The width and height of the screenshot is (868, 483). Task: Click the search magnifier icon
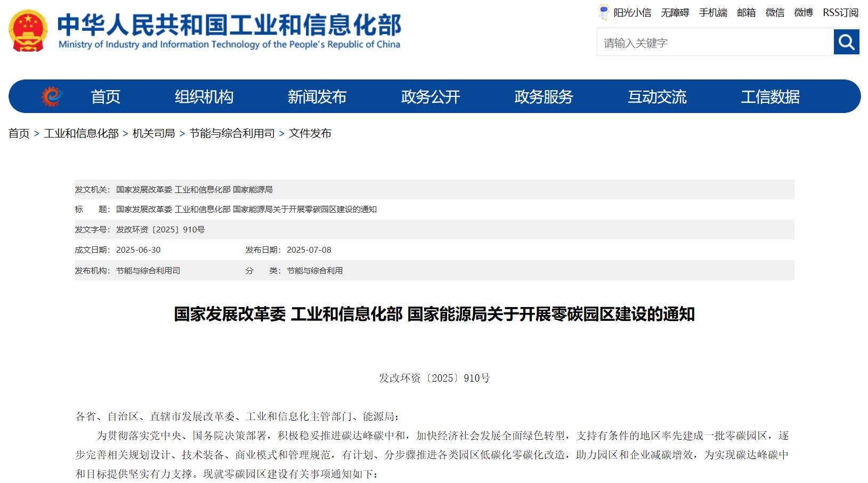[x=847, y=42]
